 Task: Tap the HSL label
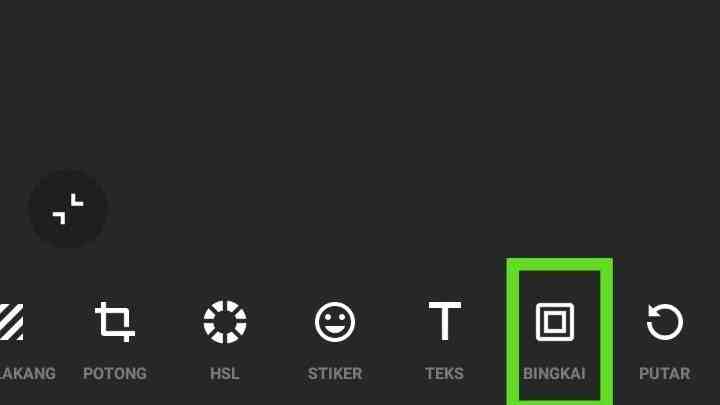tap(225, 373)
